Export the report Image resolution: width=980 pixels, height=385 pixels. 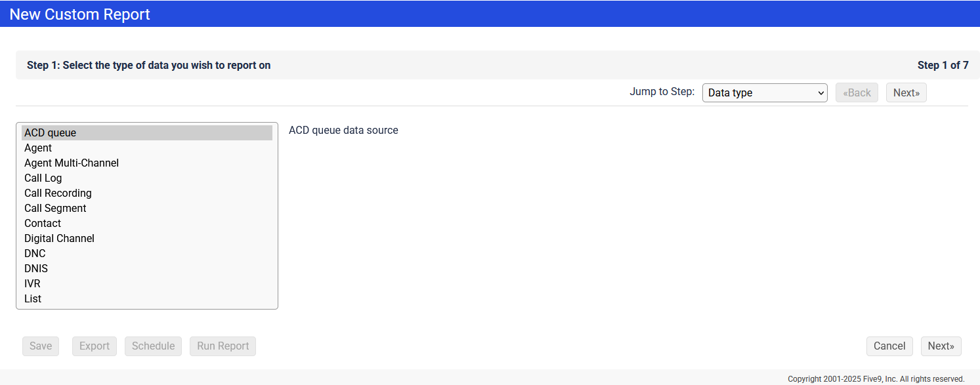coord(94,346)
